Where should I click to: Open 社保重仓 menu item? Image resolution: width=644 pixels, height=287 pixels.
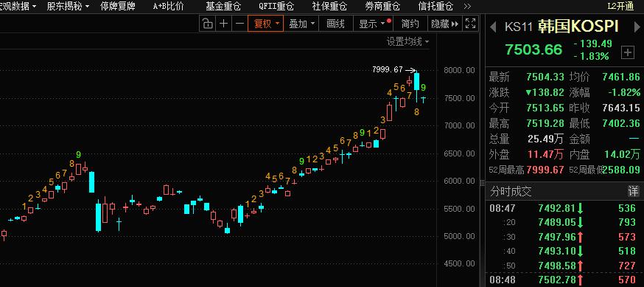click(x=329, y=6)
